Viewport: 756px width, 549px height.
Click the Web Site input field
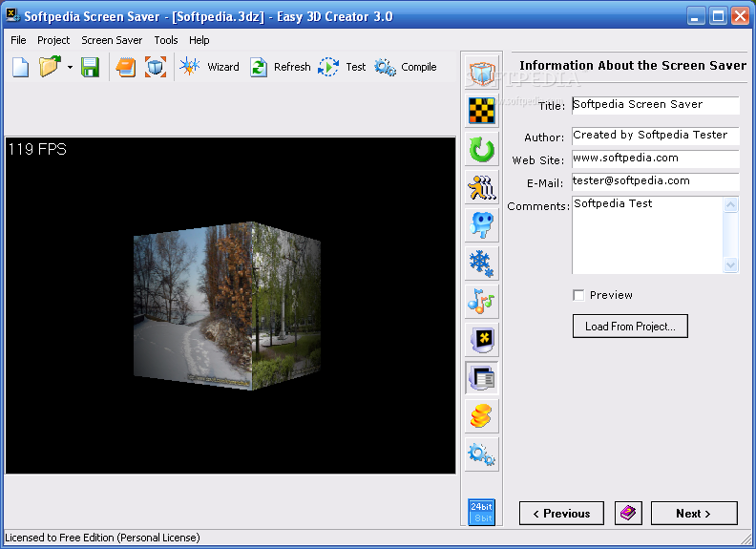pyautogui.click(x=655, y=158)
